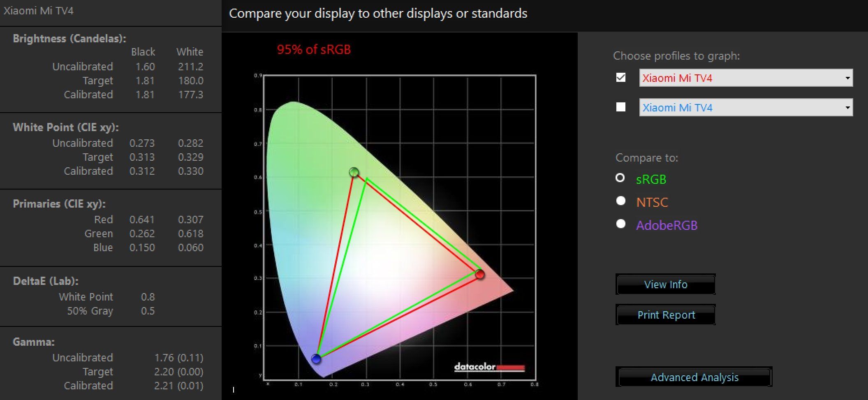Click the 'Primaries (CIE xy):' section heading
Viewport: 868px width, 400px height.
59,204
